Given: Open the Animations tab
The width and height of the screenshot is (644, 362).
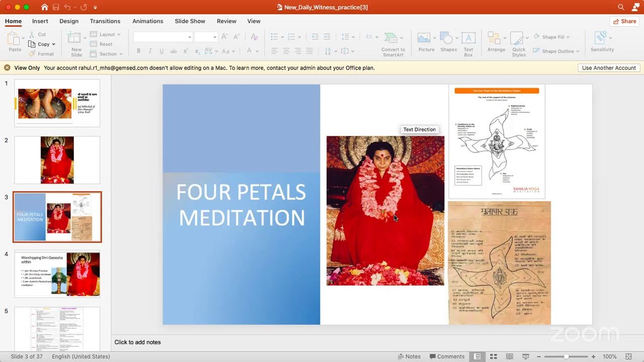Looking at the screenshot, I should pos(148,21).
